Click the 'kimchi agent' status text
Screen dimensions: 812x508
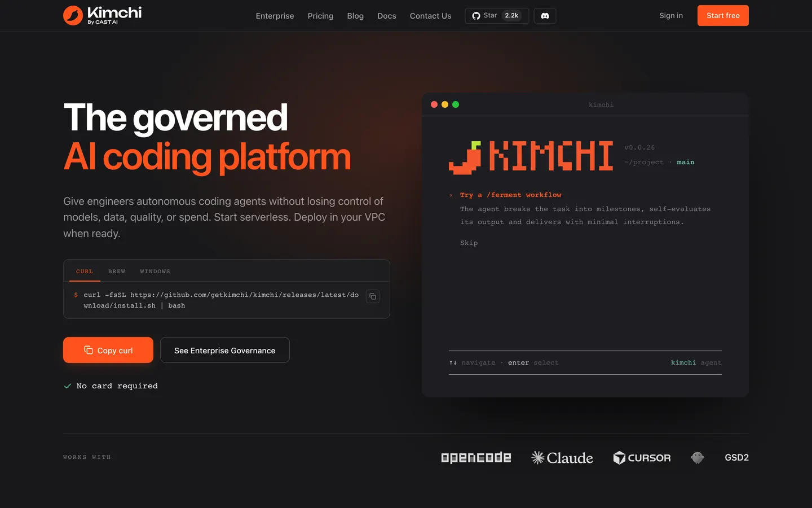696,363
